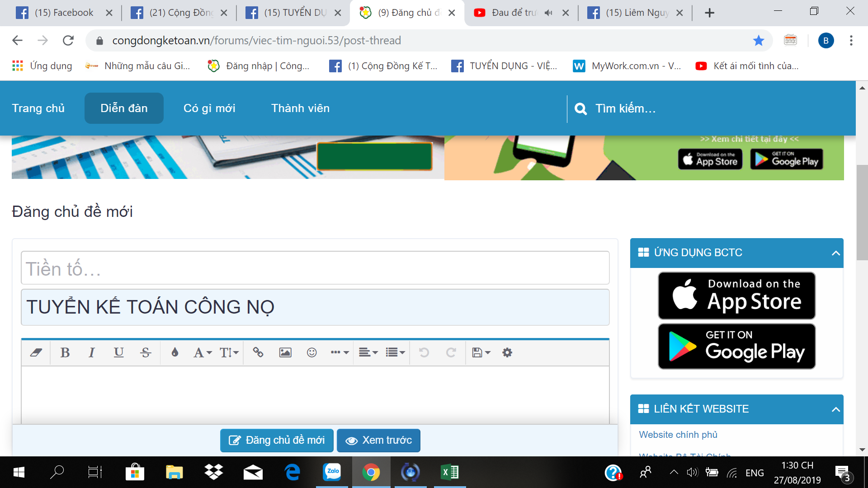868x488 pixels.
Task: Open the Website chính phủ link
Action: click(x=678, y=435)
